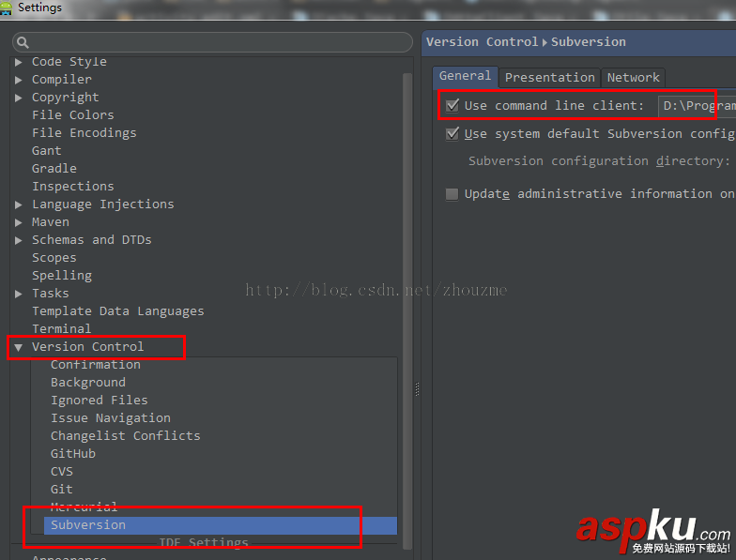Open Git settings

(62, 490)
